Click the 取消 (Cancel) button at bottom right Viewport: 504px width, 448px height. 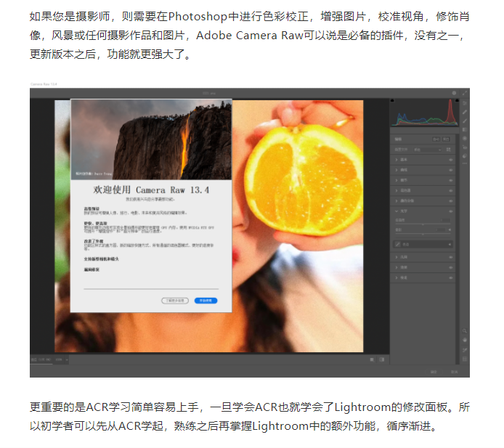(x=454, y=372)
